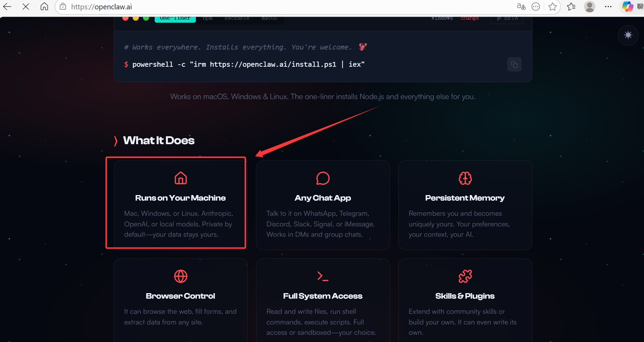Add this page to favorites
This screenshot has width=644, height=342.
click(553, 7)
